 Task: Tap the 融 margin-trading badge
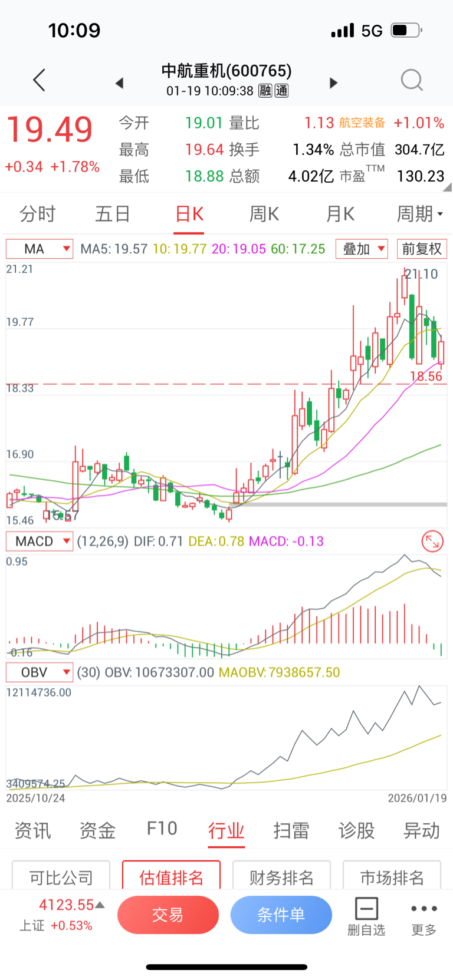pyautogui.click(x=265, y=91)
